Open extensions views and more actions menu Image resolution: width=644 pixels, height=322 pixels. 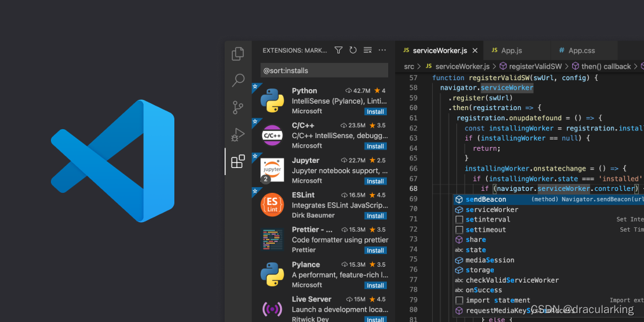pyautogui.click(x=382, y=50)
